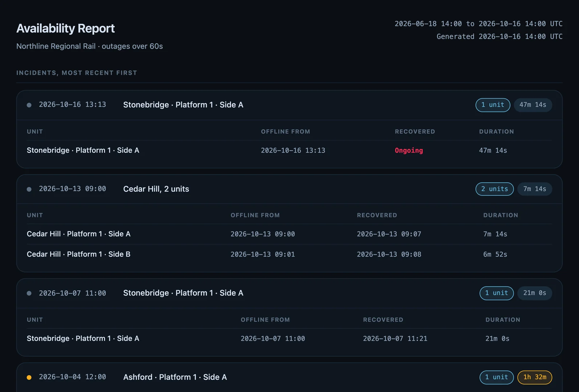Screen dimensions: 579x392
Task: Click the '2 units' badge on Cedar Hill incident
Action: (494, 189)
